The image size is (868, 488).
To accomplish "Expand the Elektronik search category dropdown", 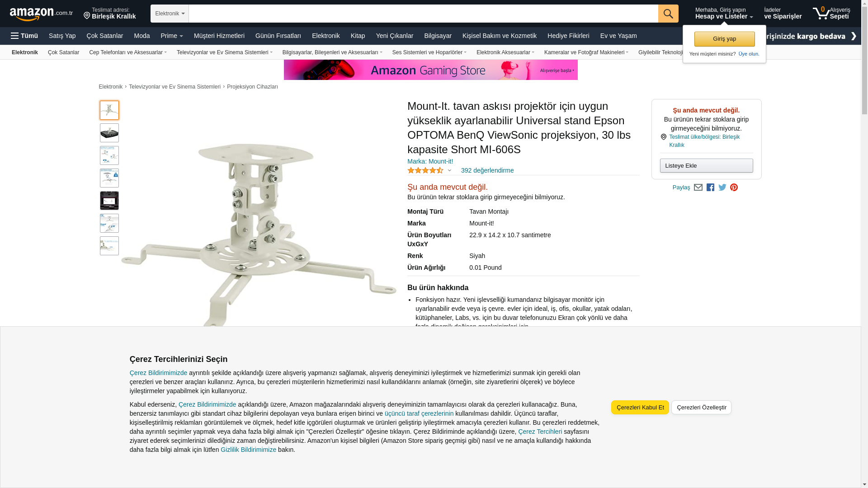I will [x=170, y=14].
